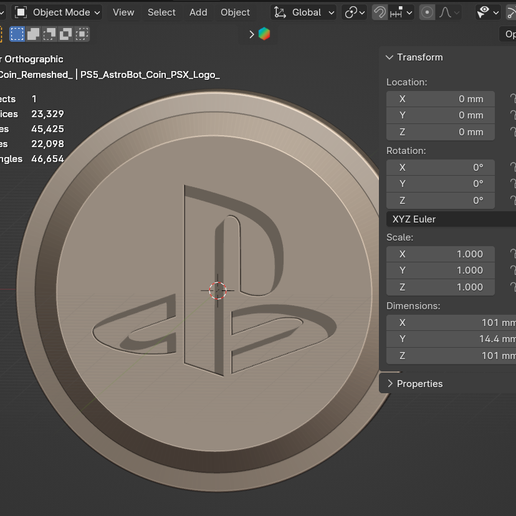Choose Set new selection mode icon

(17, 34)
